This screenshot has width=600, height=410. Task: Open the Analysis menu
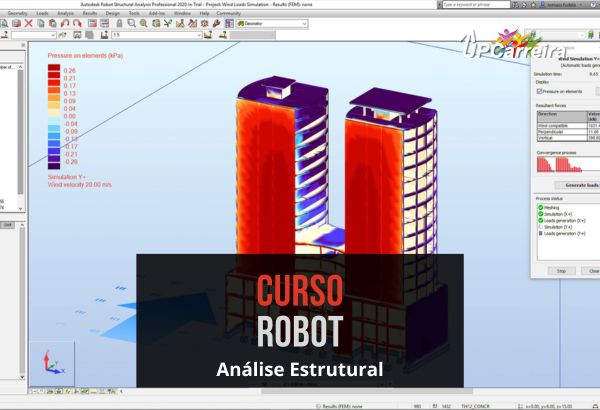[65, 13]
